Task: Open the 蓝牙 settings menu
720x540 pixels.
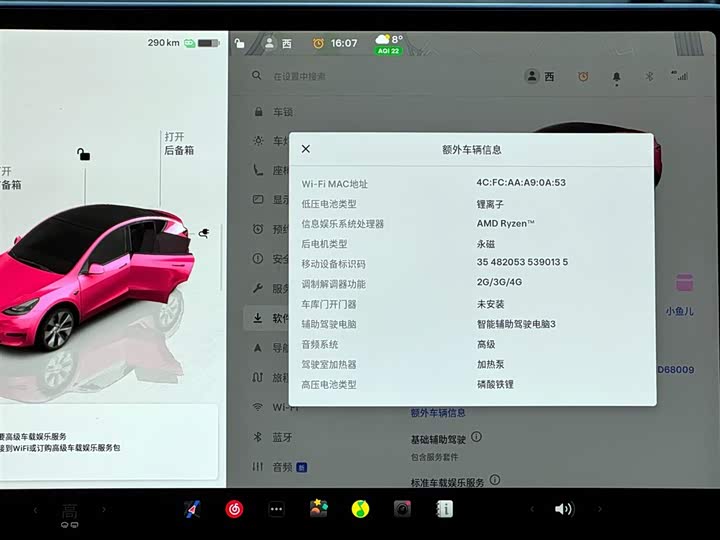Action: point(273,437)
